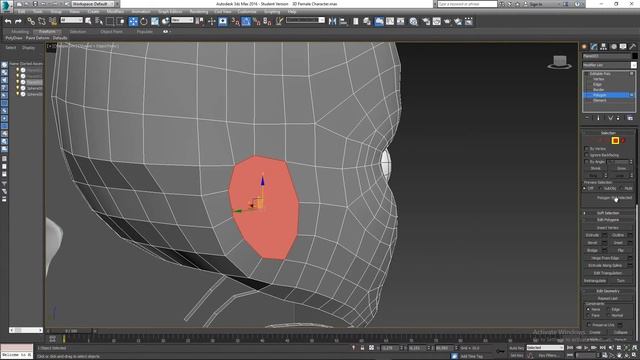
Task: Click the Auto Key button
Action: coord(517,348)
